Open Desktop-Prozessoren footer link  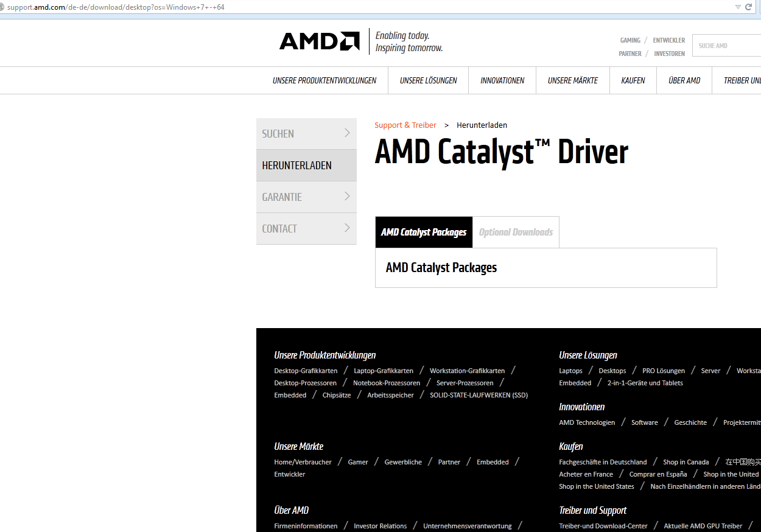click(305, 383)
